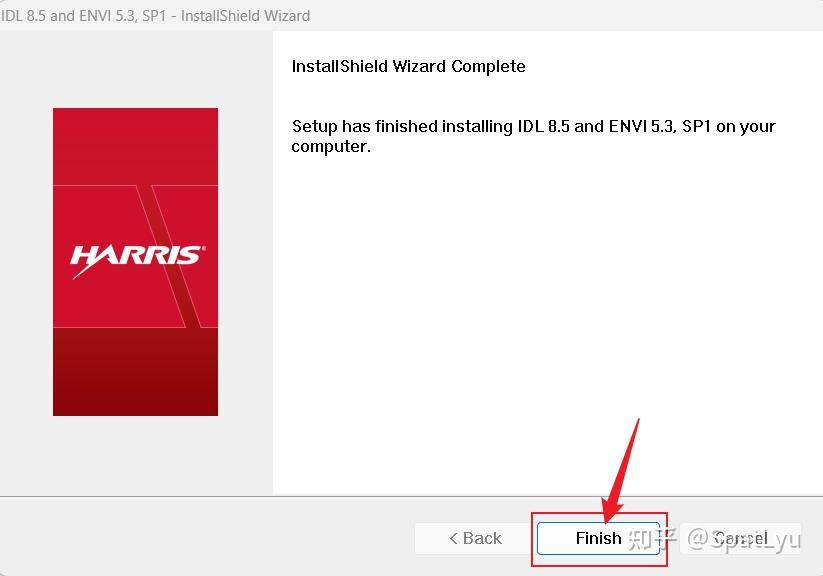The image size is (823, 576).
Task: Click the @SpanLyu watermark text
Action: (744, 540)
